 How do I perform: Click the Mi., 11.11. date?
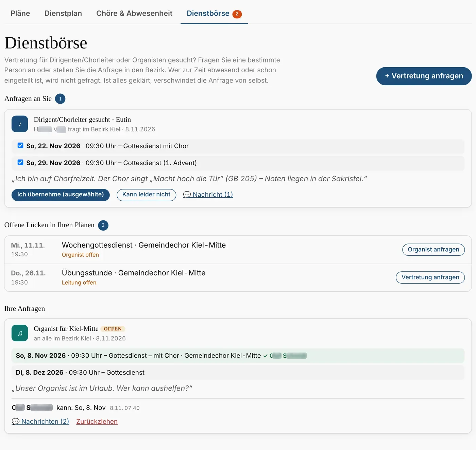pyautogui.click(x=28, y=245)
